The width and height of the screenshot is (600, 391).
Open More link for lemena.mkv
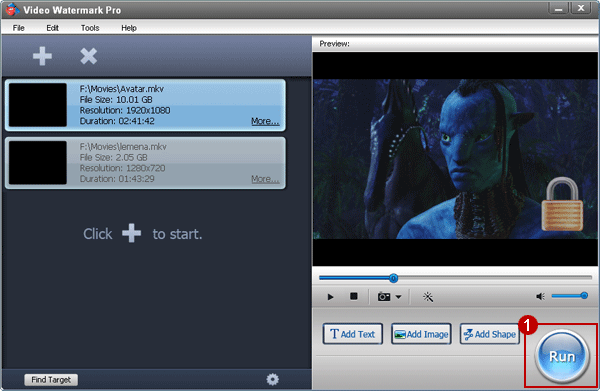point(265,179)
